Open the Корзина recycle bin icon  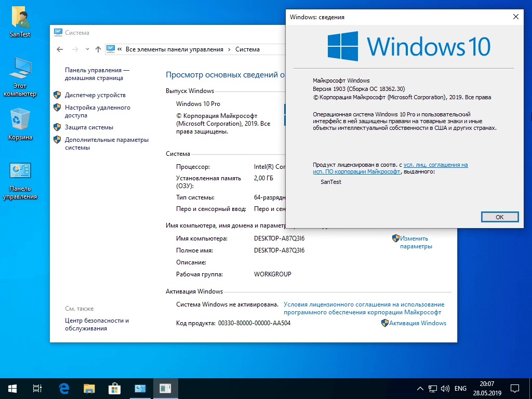click(x=20, y=124)
